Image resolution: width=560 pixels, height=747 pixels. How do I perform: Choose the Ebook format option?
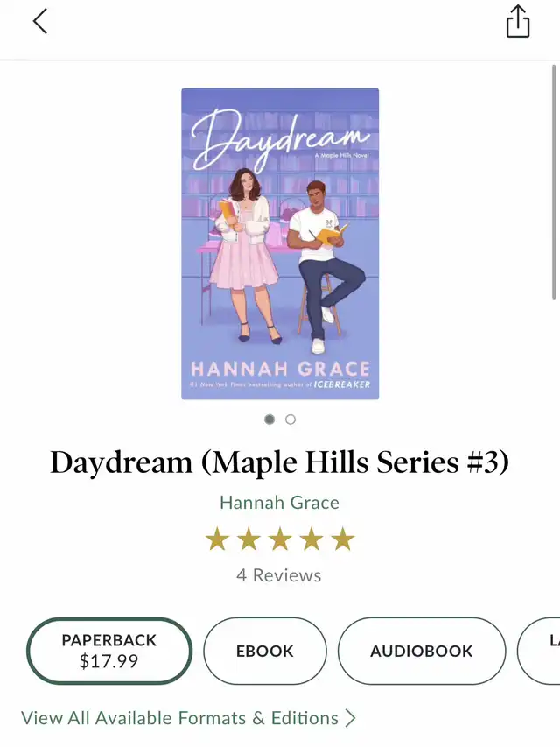click(x=265, y=651)
